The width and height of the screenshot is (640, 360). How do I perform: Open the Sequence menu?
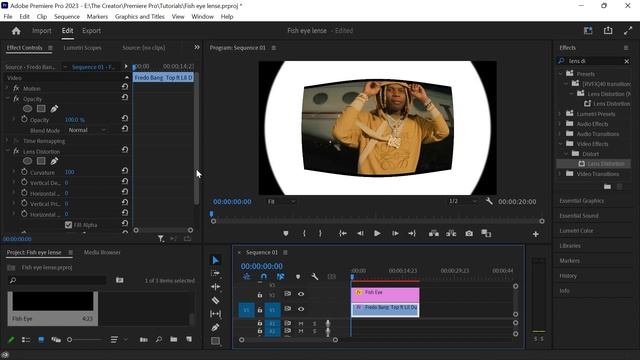[67, 17]
